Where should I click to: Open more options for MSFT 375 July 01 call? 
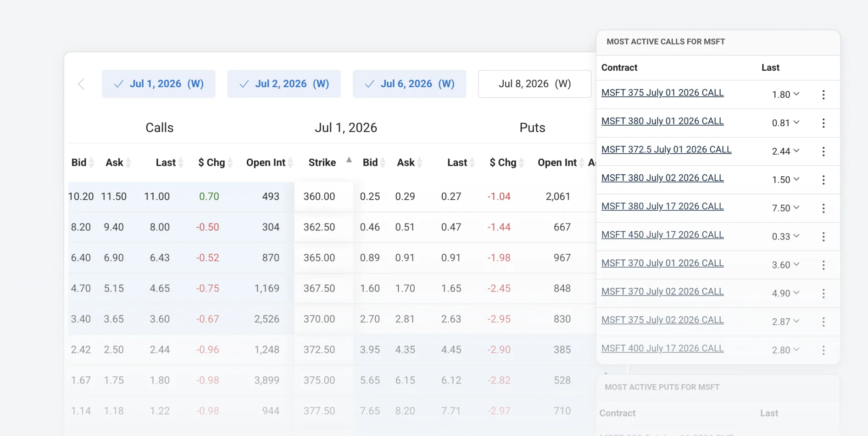[x=823, y=95]
